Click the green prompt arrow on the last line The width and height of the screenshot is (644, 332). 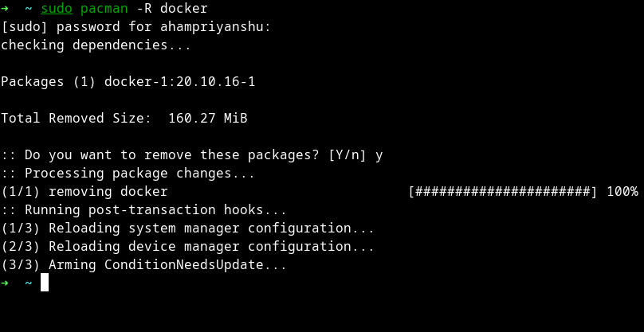5,283
